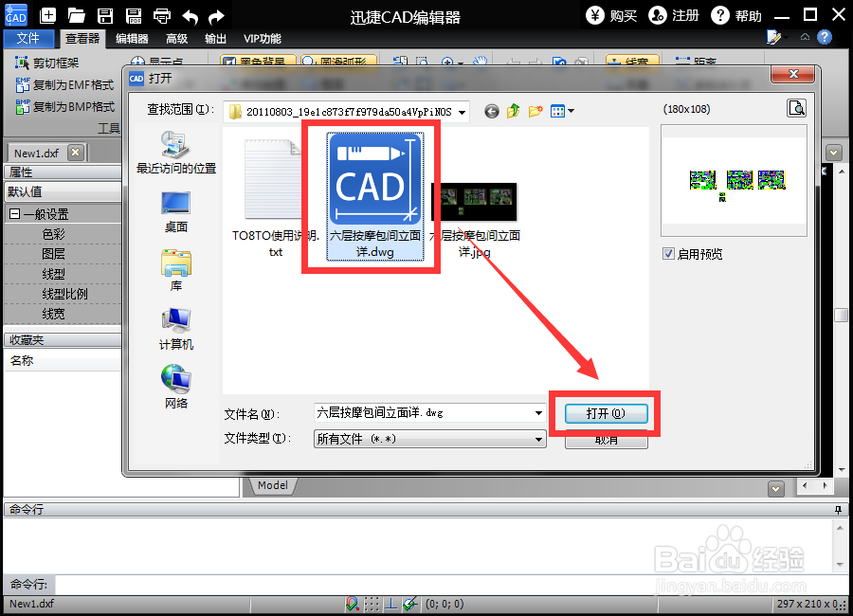Select 复制为BMP格式
Screen dimensions: 853x616
[64, 107]
